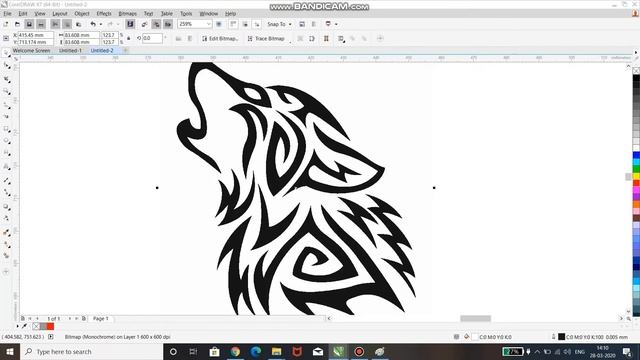
Task: Click the Cut icon
Action: point(55,24)
